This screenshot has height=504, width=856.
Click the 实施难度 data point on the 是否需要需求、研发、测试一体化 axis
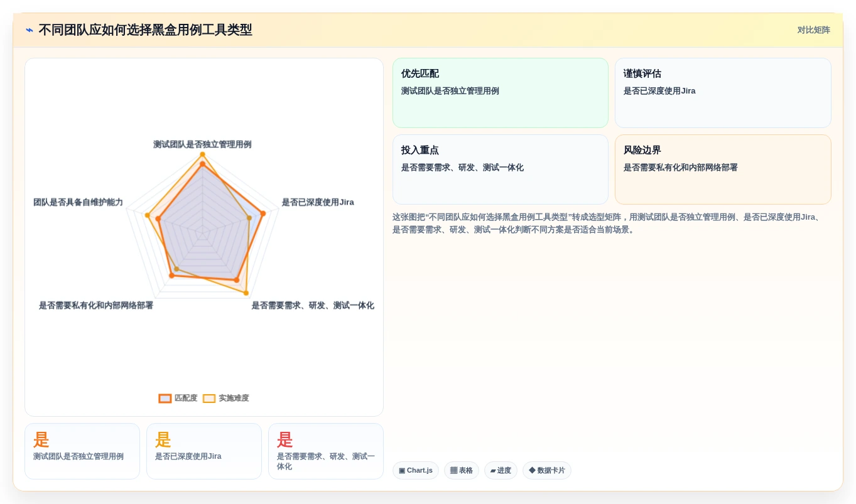[x=246, y=293]
